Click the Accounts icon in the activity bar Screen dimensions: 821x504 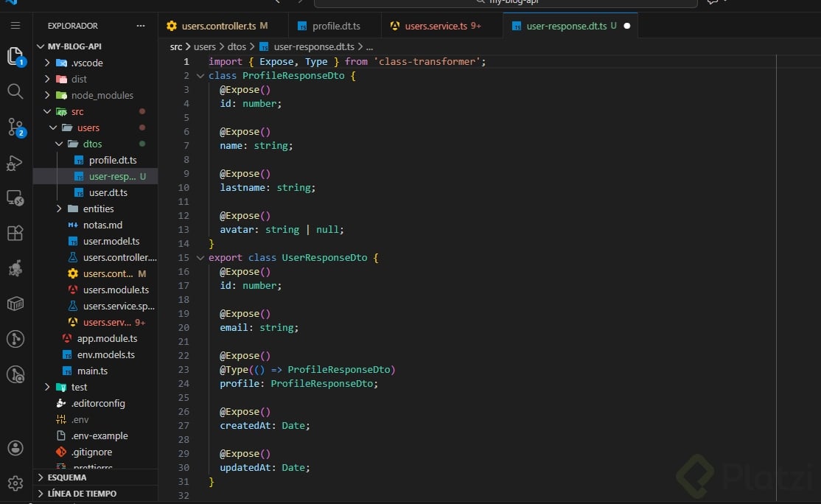pos(15,448)
